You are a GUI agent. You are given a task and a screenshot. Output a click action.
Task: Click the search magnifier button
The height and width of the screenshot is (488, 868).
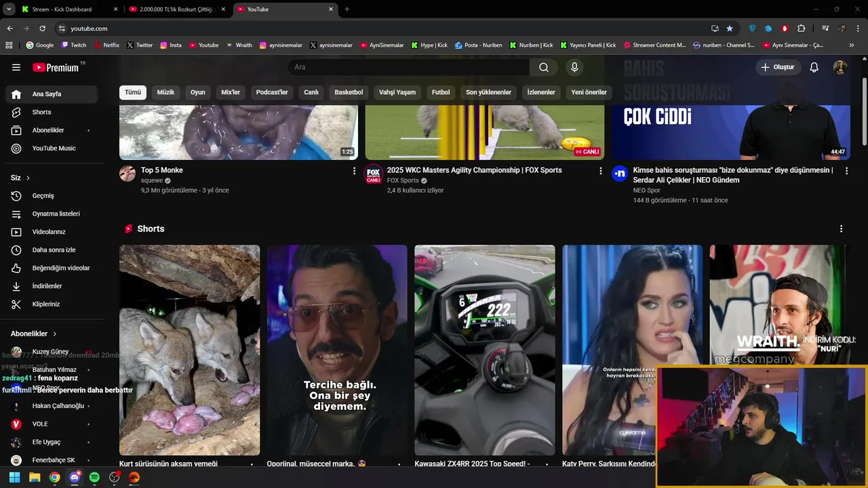[544, 67]
